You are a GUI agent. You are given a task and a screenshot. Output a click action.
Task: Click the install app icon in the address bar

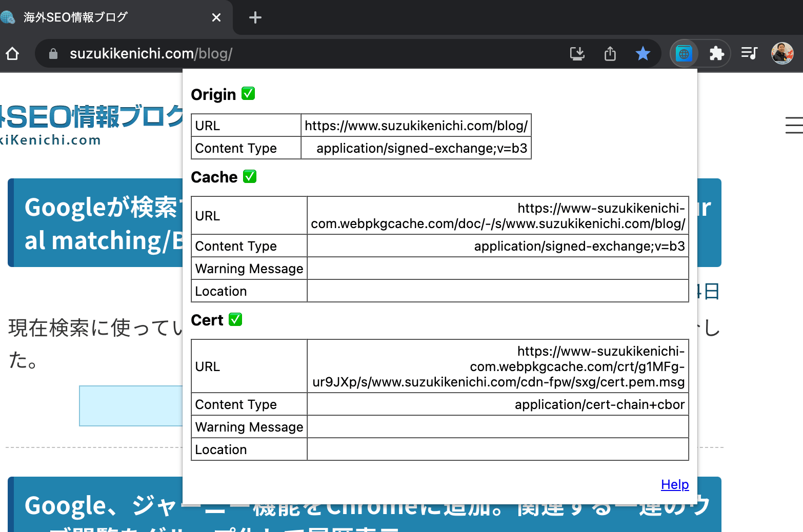click(577, 53)
